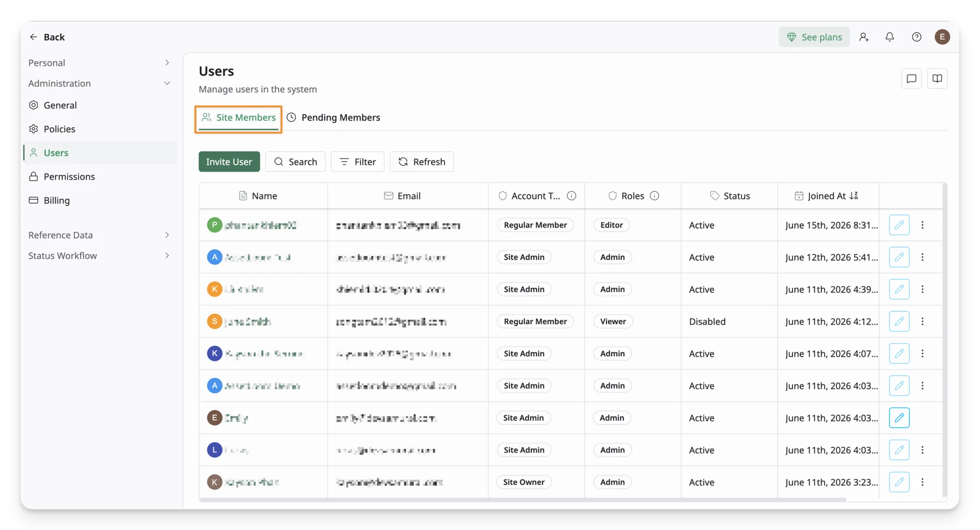Open more options for L avatar user

click(922, 450)
